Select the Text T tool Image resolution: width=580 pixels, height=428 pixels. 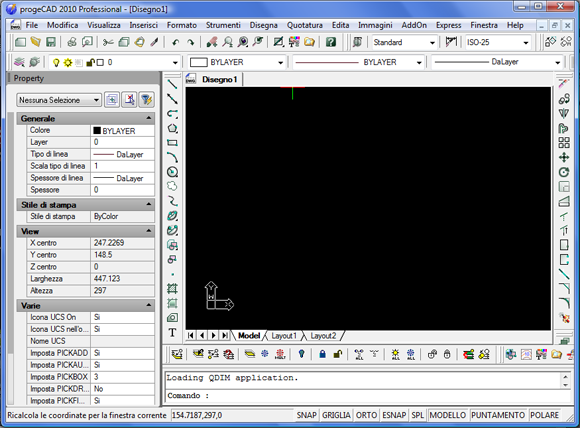coord(172,333)
